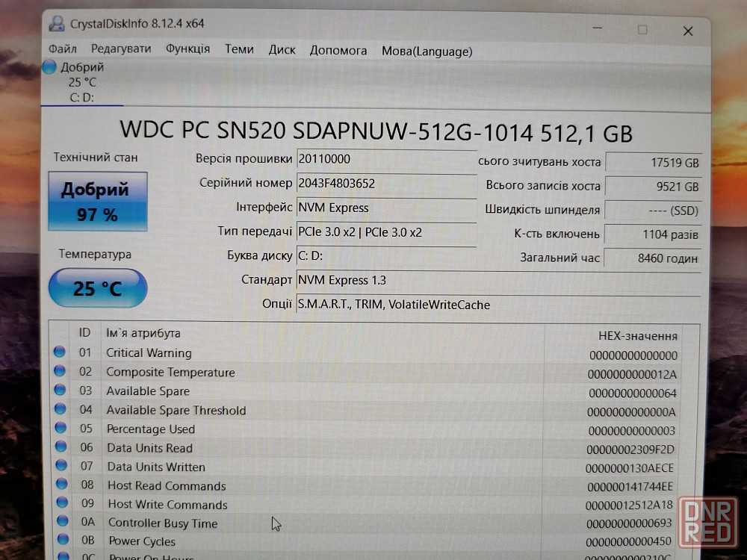
Task: Click the Добрий 97 % health status button
Action: tap(98, 202)
